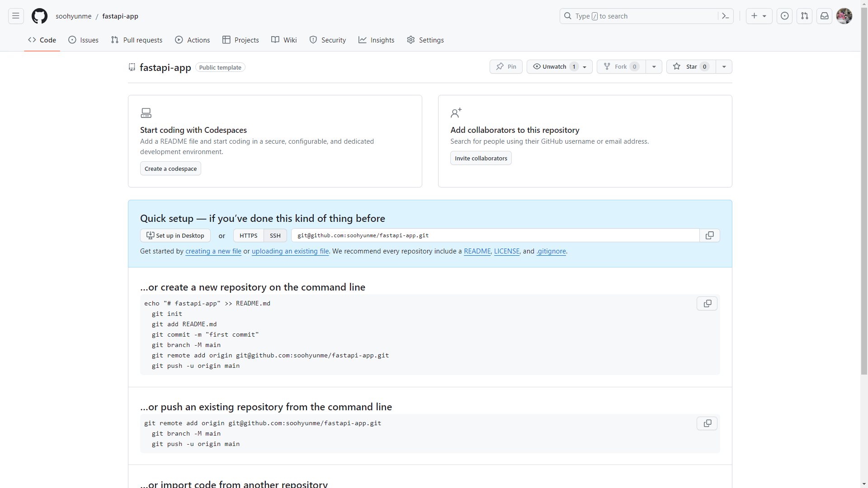Click the vertical page scrollbar
Image resolution: width=868 pixels, height=488 pixels.
(864, 191)
